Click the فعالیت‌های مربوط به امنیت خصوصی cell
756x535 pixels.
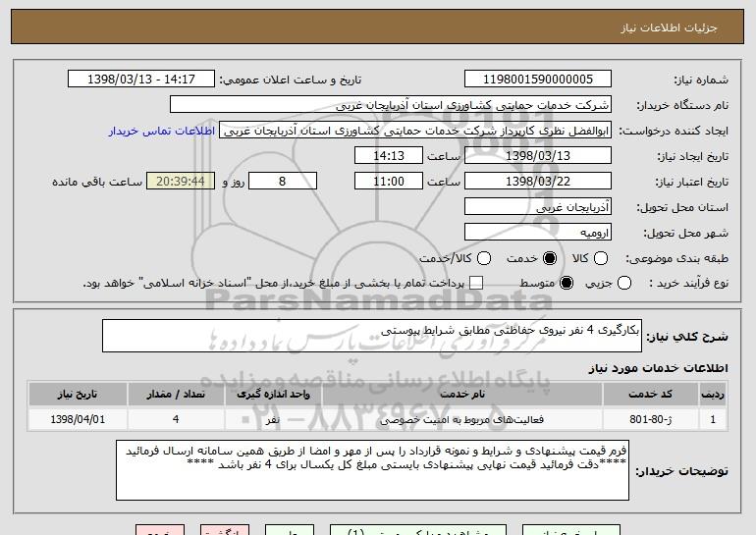click(462, 419)
